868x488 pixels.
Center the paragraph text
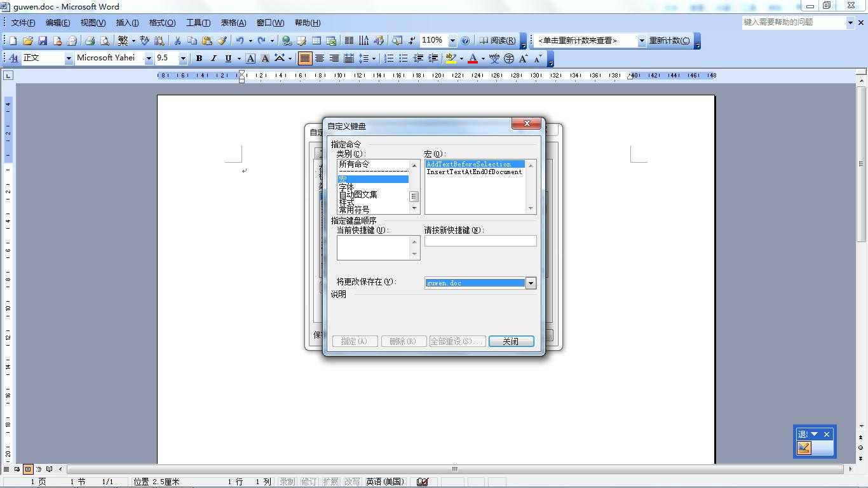pos(320,58)
